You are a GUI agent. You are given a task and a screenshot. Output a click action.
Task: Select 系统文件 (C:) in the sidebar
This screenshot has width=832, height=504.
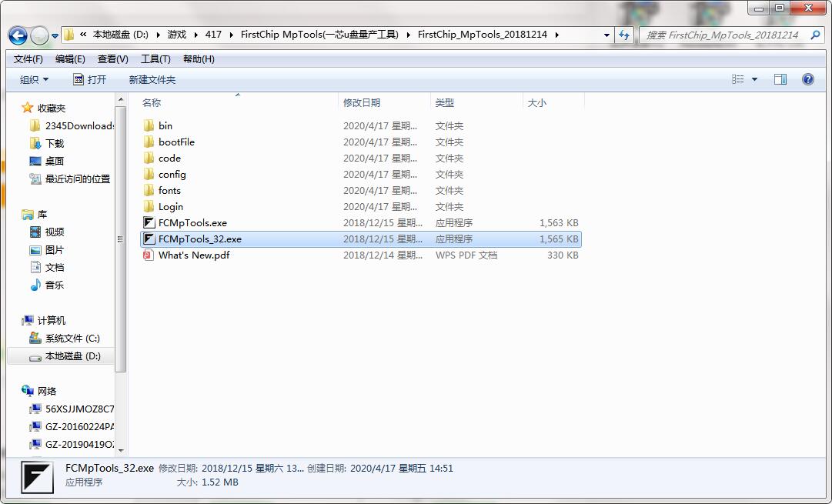[x=72, y=339]
